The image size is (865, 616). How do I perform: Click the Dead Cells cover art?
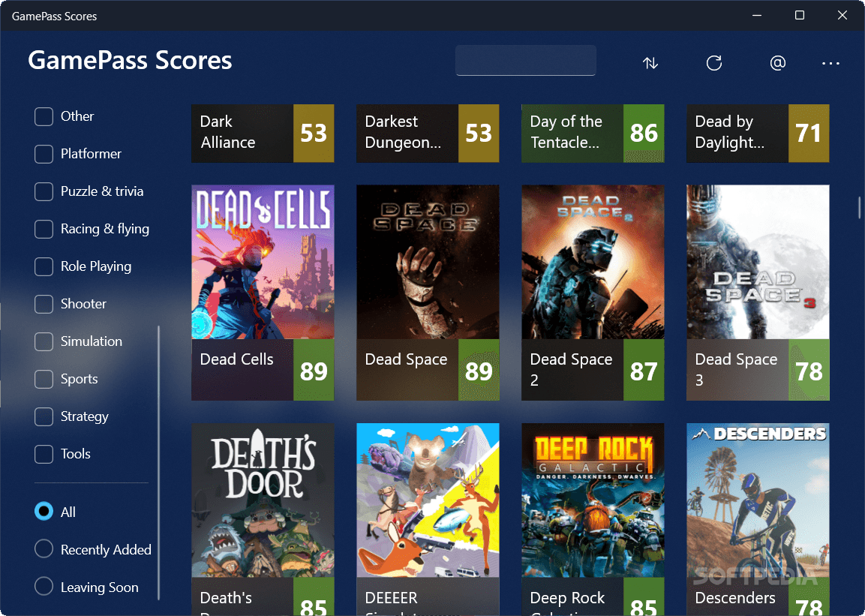pyautogui.click(x=263, y=262)
